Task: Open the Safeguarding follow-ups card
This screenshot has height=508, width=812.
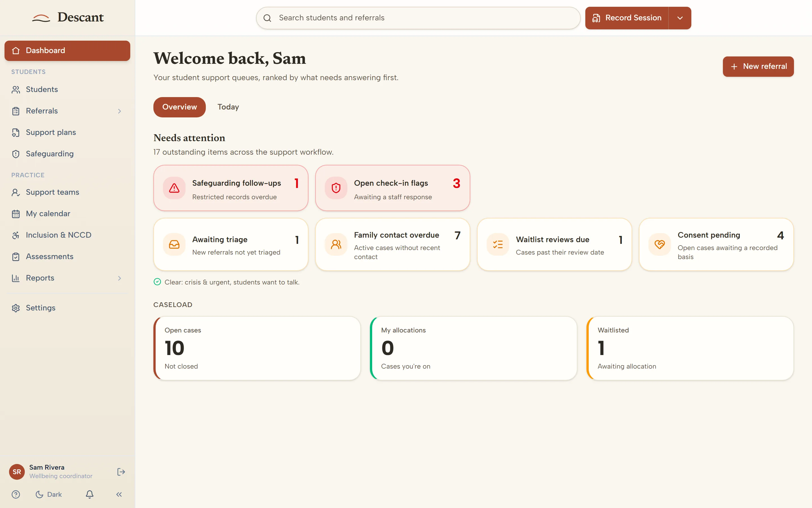Action: click(231, 188)
